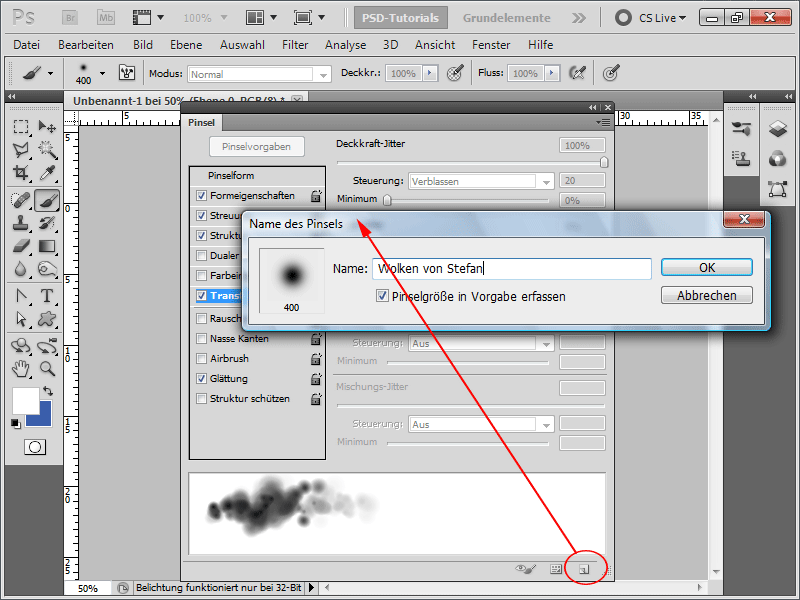
Task: Click the Deckkraft-Jitter slider handle
Action: point(604,162)
